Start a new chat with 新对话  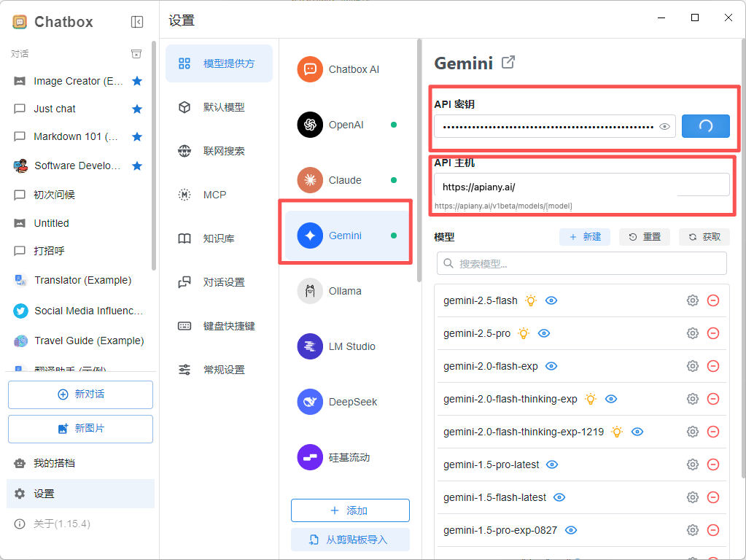[x=80, y=394]
